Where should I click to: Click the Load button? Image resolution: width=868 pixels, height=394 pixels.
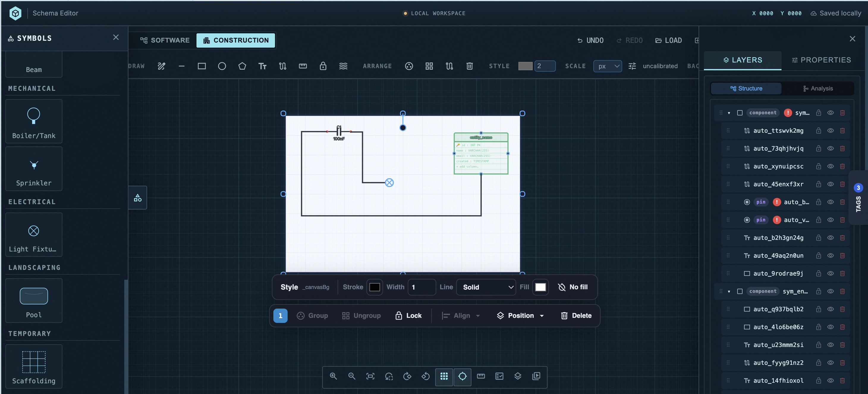pos(669,40)
